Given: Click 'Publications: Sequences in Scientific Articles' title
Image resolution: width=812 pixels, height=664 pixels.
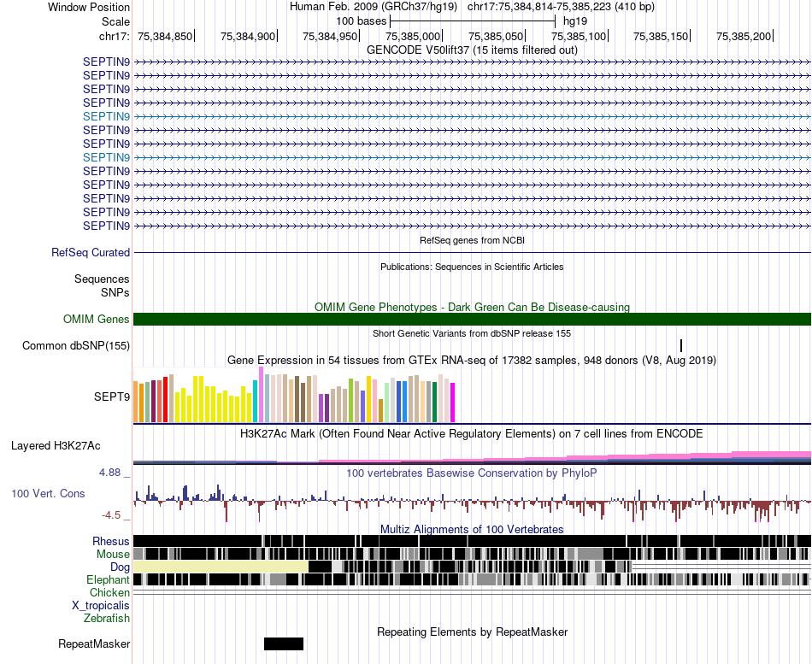Looking at the screenshot, I should (472, 267).
